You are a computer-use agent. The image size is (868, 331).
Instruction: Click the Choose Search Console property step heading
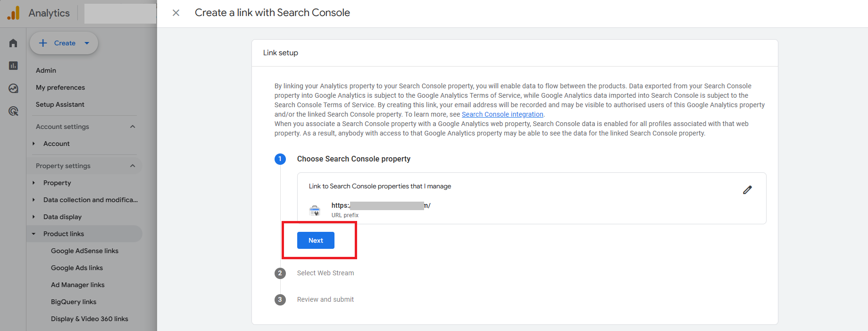tap(354, 159)
